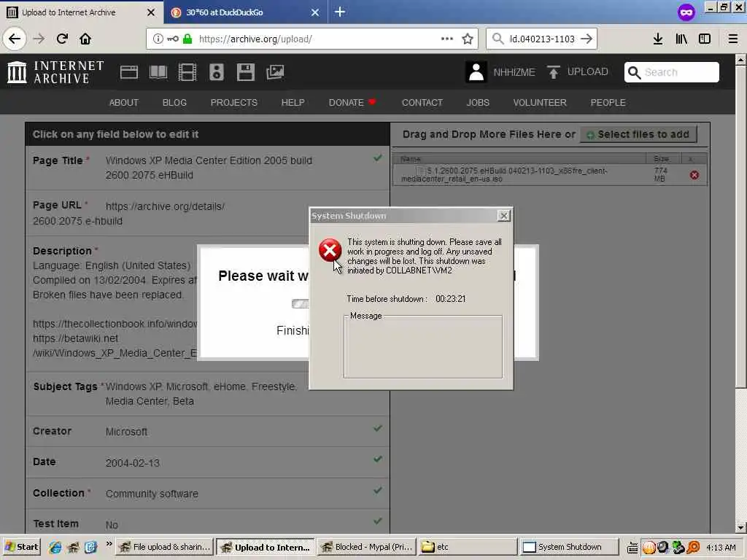Image resolution: width=747 pixels, height=560 pixels.
Task: Open the browser hamburger menu
Action: [x=733, y=39]
